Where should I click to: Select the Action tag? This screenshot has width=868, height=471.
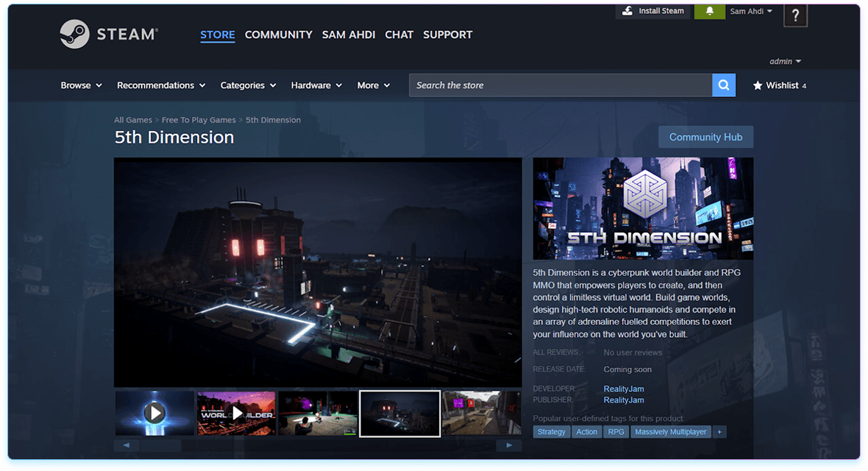point(587,432)
